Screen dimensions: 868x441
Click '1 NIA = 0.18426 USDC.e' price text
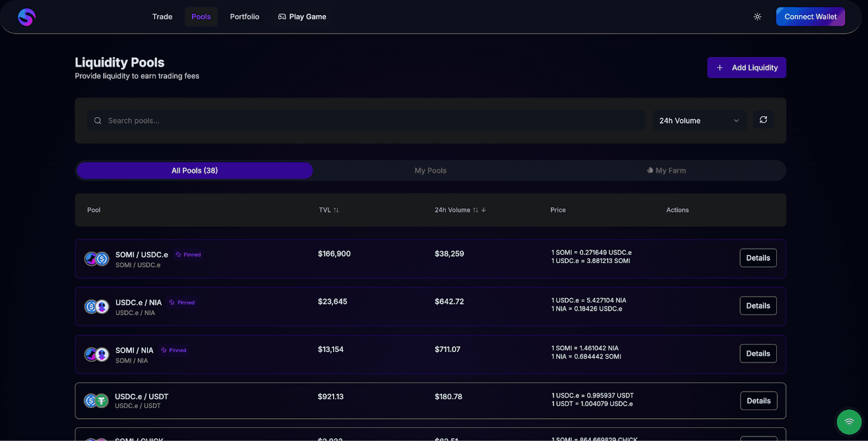point(587,309)
